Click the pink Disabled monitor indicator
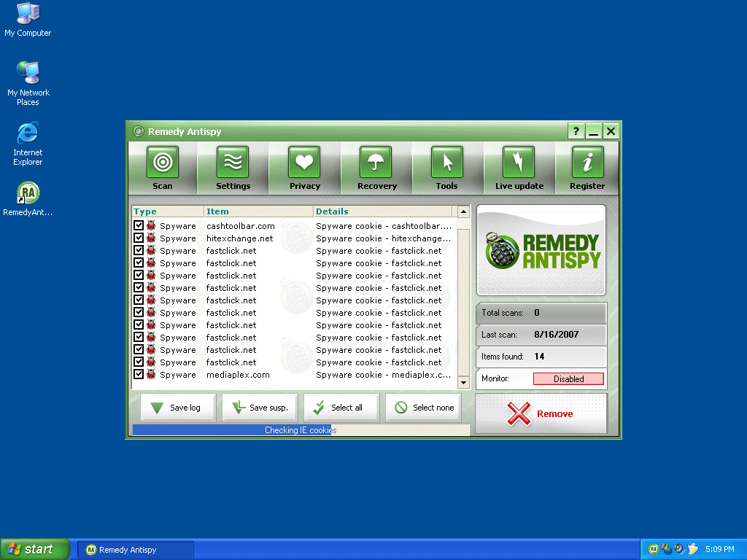 (568, 379)
